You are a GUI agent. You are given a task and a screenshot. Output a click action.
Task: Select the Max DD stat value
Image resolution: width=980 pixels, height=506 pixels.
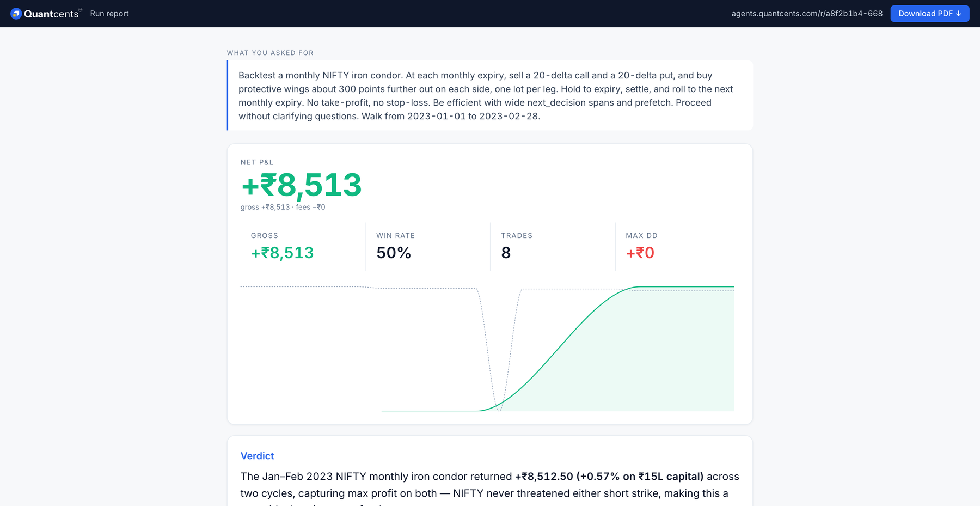point(640,253)
